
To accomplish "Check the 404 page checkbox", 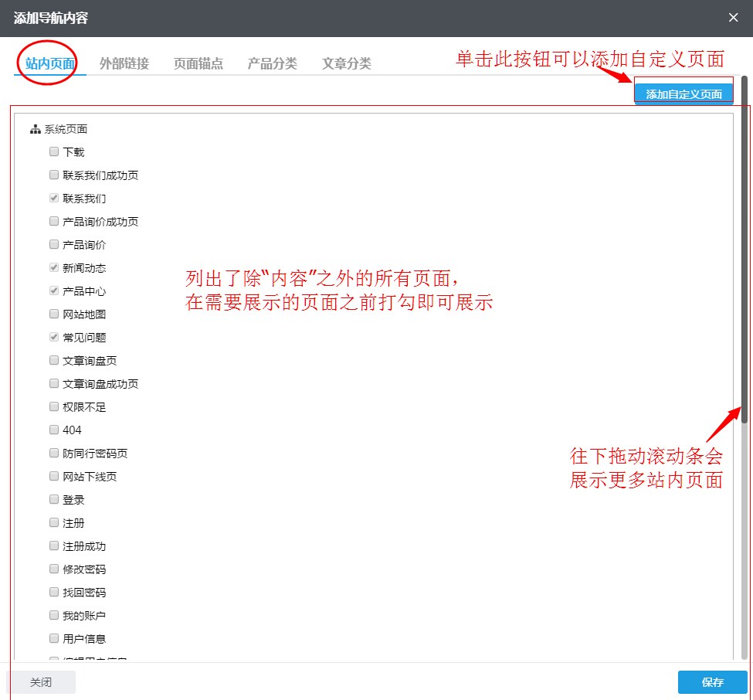I will (53, 430).
